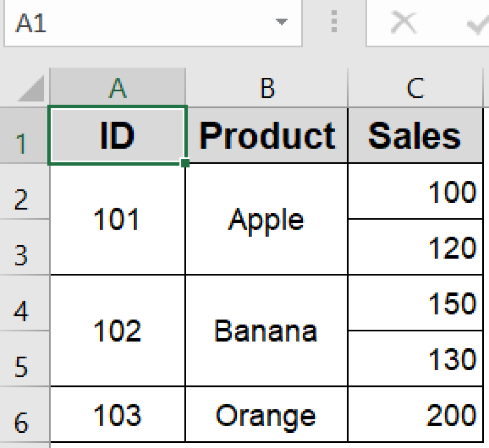This screenshot has height=448, width=489.
Task: Click the merged cell showing 102
Action: click(117, 330)
